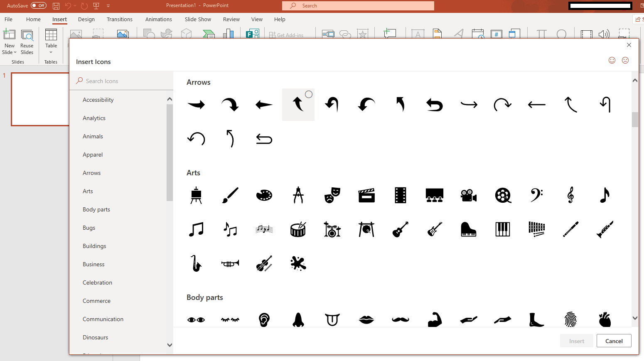Click the happy face feedback icon
The width and height of the screenshot is (644, 361).
(612, 60)
